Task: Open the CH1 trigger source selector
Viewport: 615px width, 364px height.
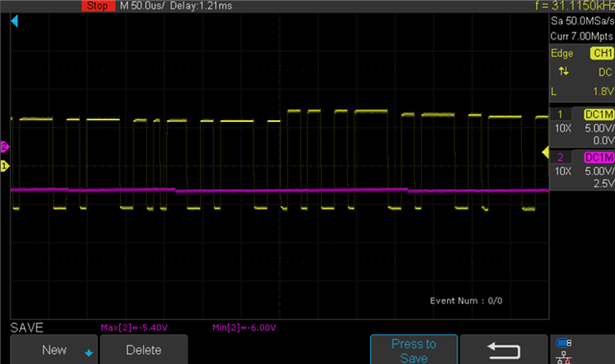Action: (603, 53)
